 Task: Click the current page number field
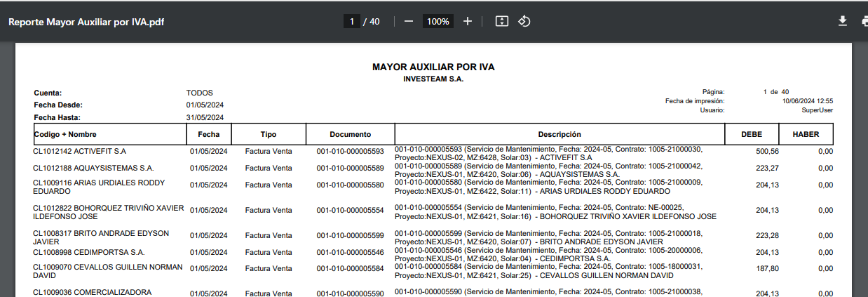coord(351,22)
